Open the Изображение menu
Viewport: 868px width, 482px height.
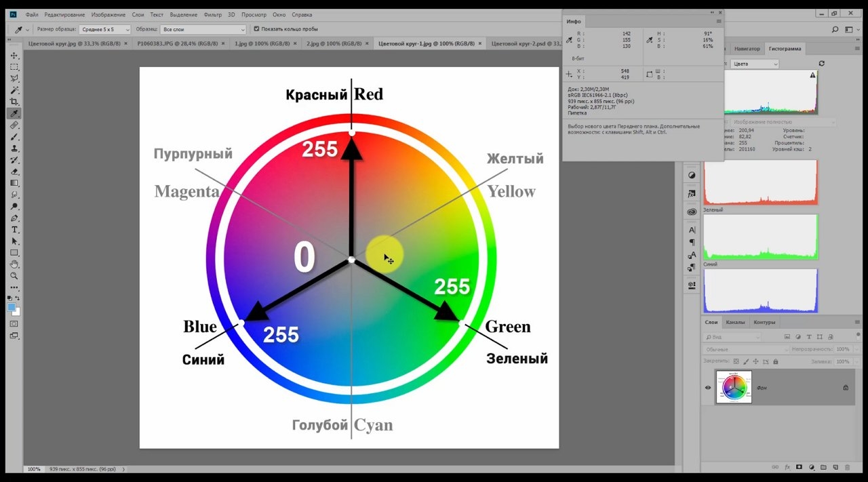(107, 14)
